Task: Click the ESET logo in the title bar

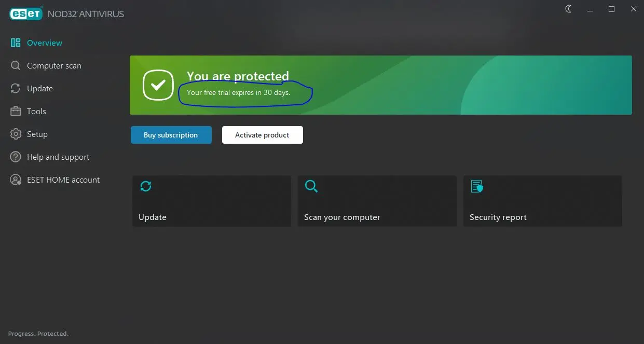Action: click(x=26, y=14)
